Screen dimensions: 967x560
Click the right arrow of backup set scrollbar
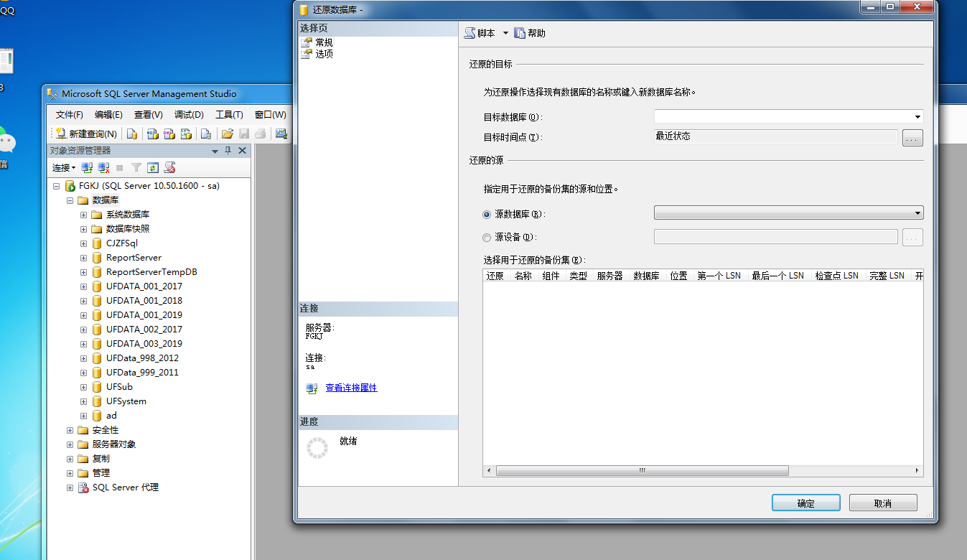click(917, 471)
